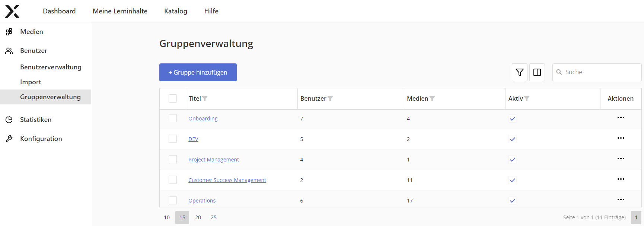Expand the Medien sidebar section
Viewport: 644px width, 226px height.
tap(32, 32)
